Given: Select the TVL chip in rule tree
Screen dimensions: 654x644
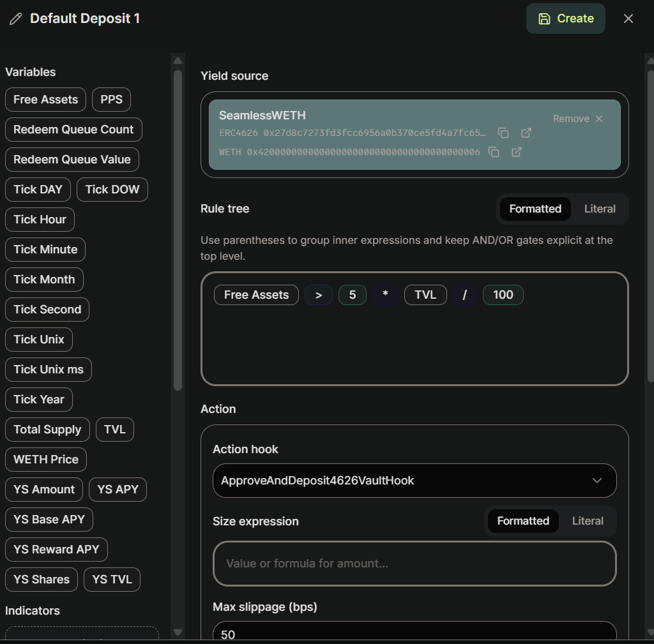Looking at the screenshot, I should pyautogui.click(x=425, y=295).
